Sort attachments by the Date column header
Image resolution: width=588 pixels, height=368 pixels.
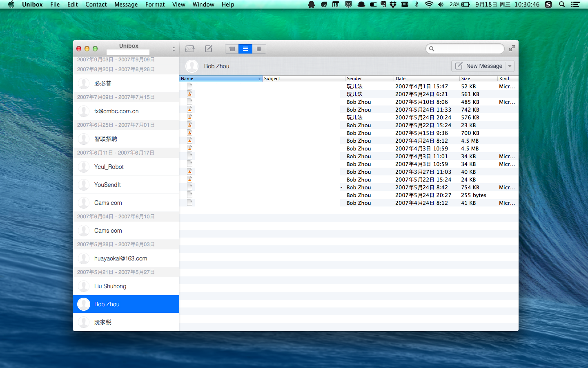coord(426,79)
